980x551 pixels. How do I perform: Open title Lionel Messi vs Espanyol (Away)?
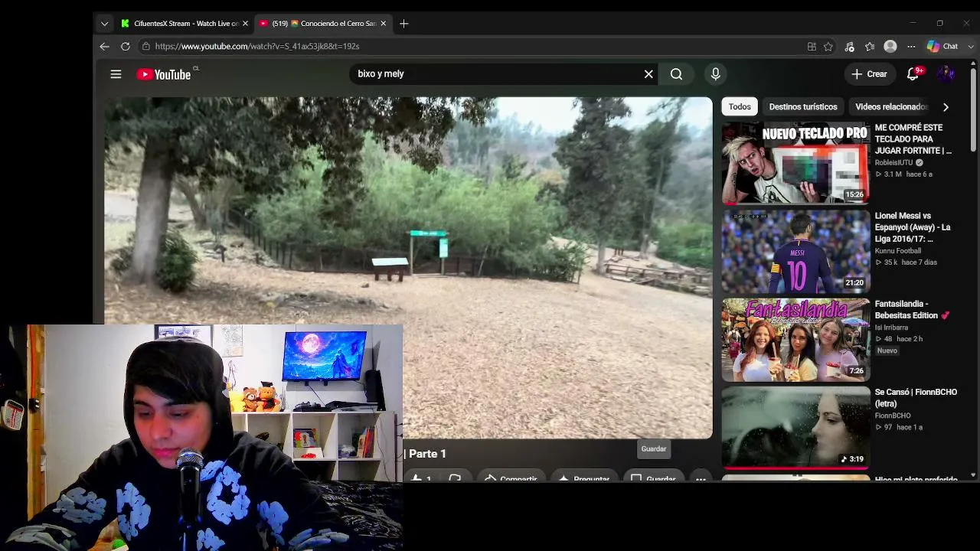click(x=913, y=227)
